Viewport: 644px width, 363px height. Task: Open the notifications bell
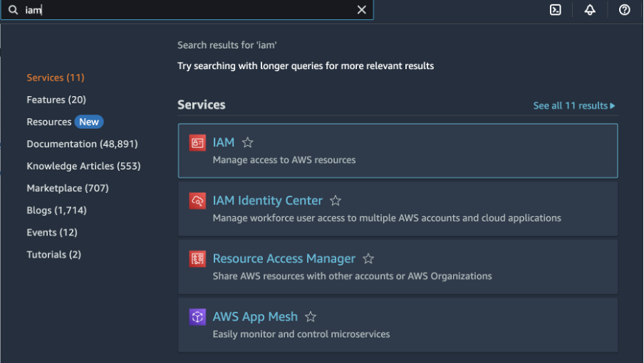pyautogui.click(x=590, y=10)
